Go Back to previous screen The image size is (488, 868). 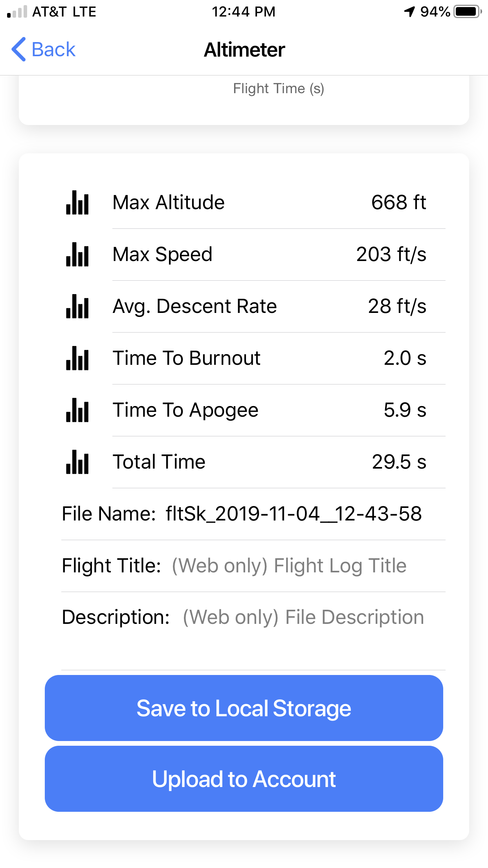coord(44,50)
